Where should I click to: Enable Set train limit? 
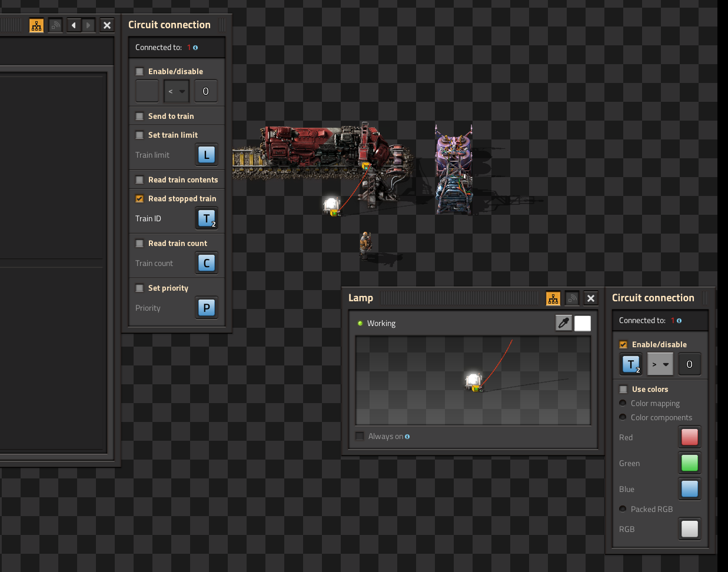(139, 135)
